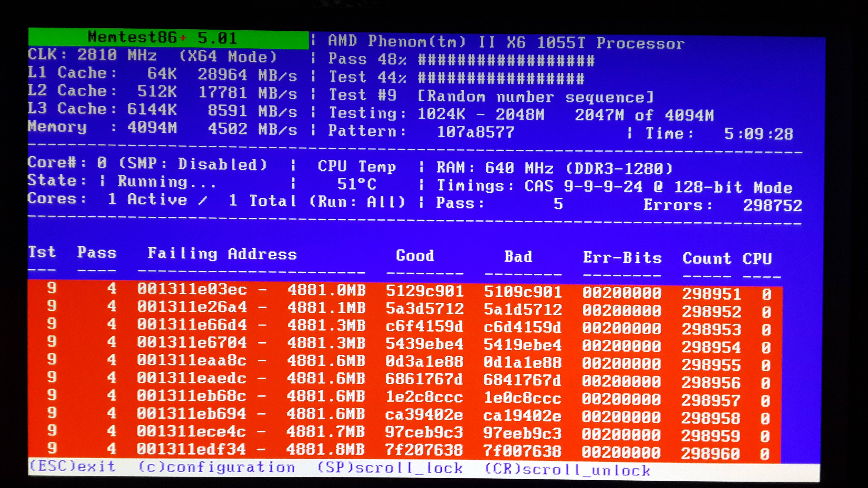Click the Bad column header

pos(518,257)
